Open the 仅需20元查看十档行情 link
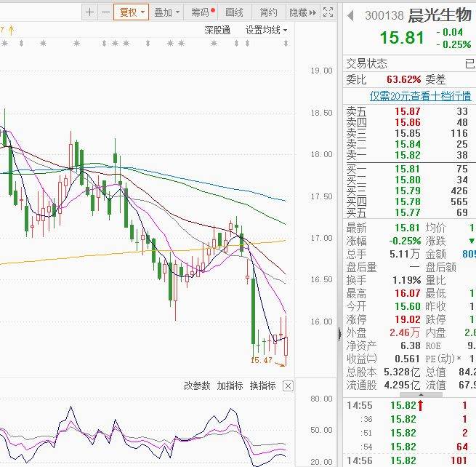The image size is (476, 467). pos(421,96)
